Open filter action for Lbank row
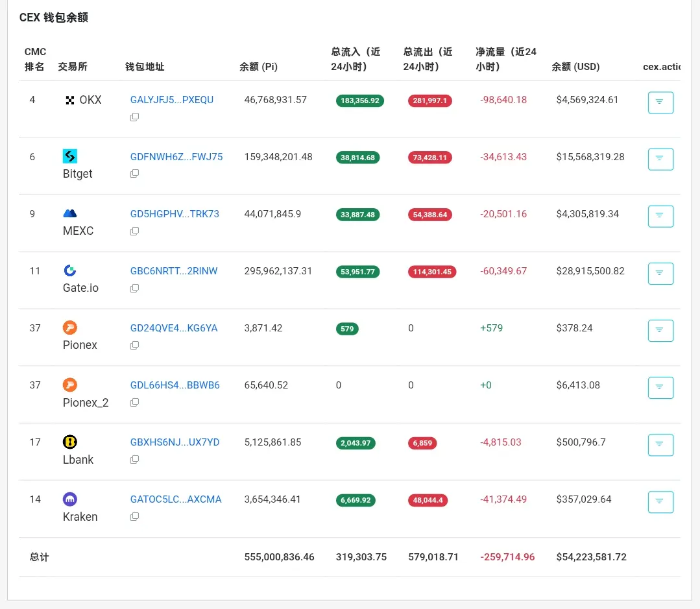 pyautogui.click(x=660, y=445)
